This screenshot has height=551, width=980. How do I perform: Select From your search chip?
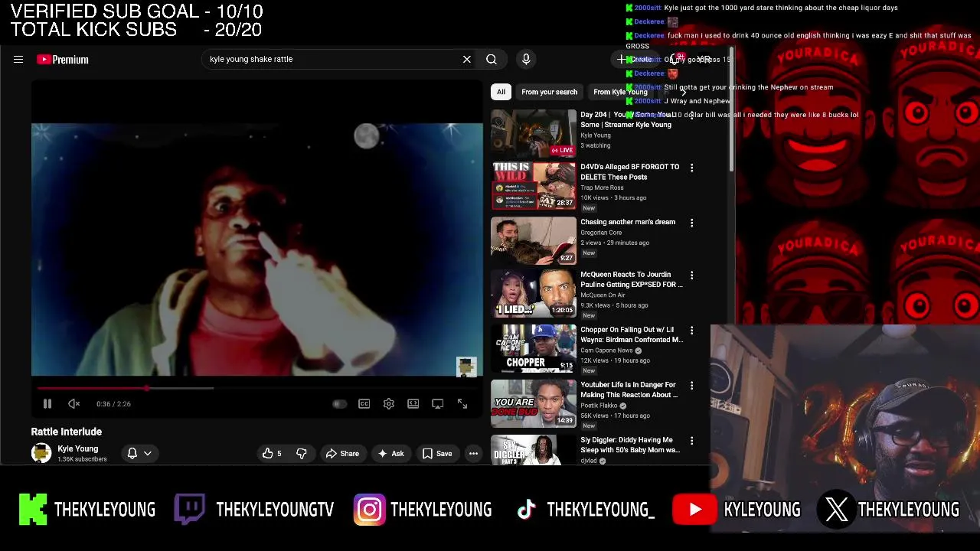pos(549,92)
